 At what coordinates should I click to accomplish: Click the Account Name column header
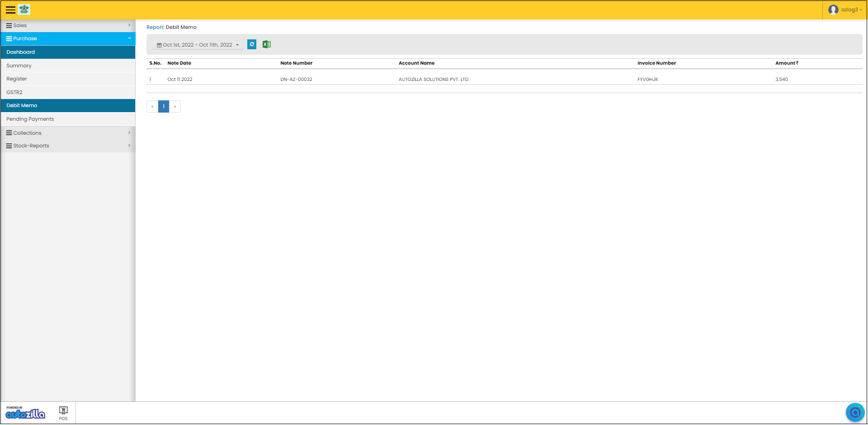point(417,63)
